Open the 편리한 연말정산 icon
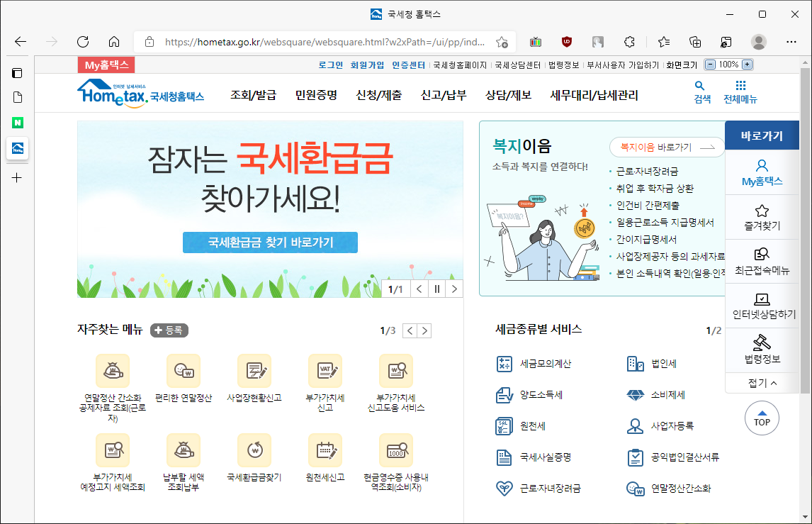812x524 pixels. pyautogui.click(x=184, y=371)
